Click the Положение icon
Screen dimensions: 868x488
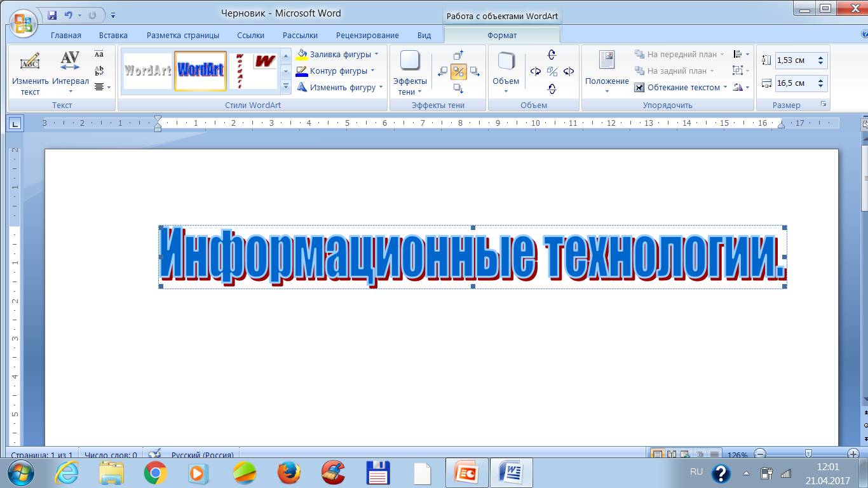[607, 73]
